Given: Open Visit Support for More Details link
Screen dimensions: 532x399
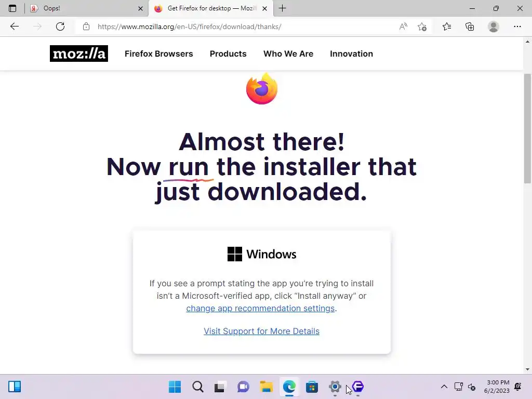Looking at the screenshot, I should point(262,331).
